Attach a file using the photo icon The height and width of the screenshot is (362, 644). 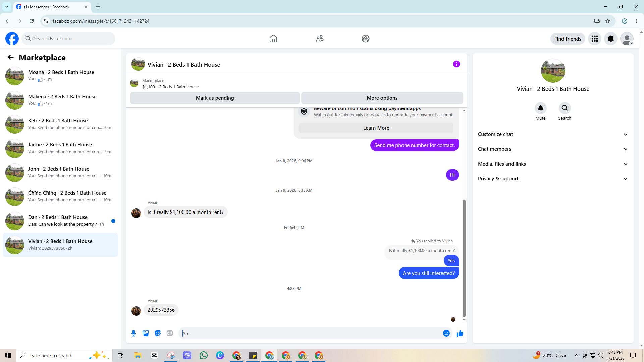coord(146,333)
